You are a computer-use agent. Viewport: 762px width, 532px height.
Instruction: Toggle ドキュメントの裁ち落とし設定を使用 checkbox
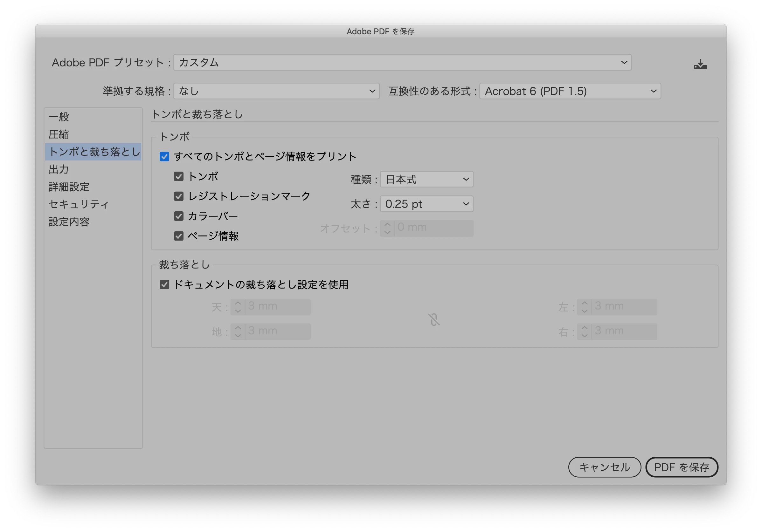click(x=164, y=284)
